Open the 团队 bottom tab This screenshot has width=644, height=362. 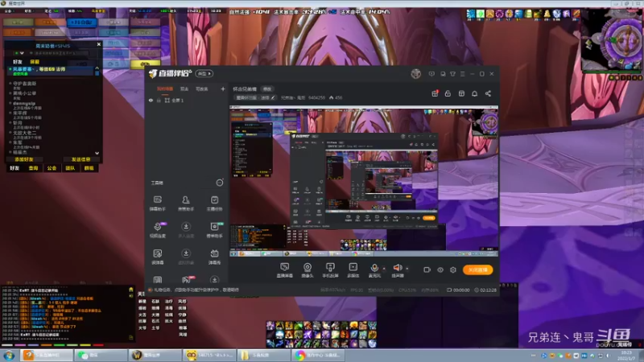point(70,168)
